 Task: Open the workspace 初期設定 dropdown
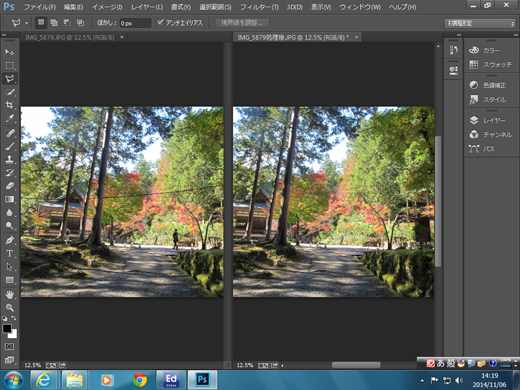pyautogui.click(x=480, y=23)
